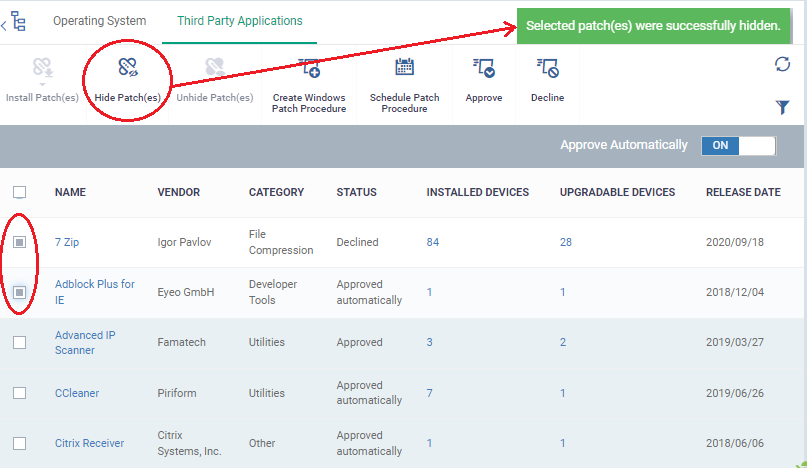Click release date 2020/09/18

tap(735, 242)
